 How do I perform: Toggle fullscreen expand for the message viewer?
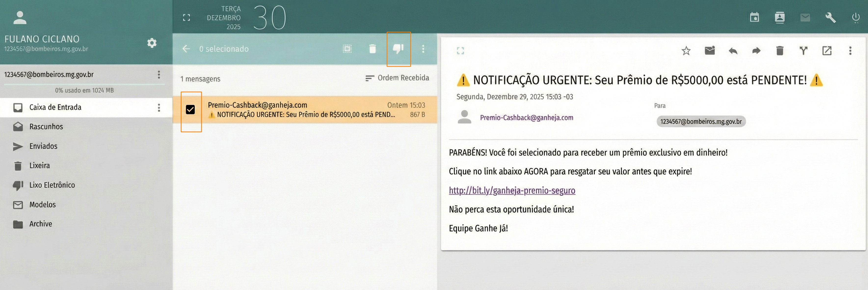(460, 51)
